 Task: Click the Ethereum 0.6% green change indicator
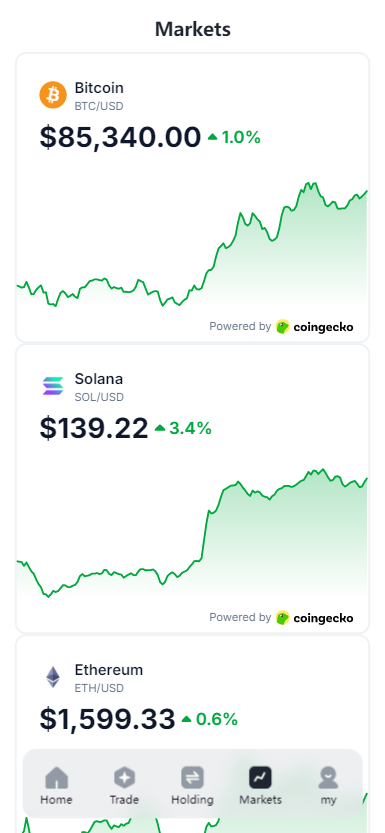(x=209, y=719)
